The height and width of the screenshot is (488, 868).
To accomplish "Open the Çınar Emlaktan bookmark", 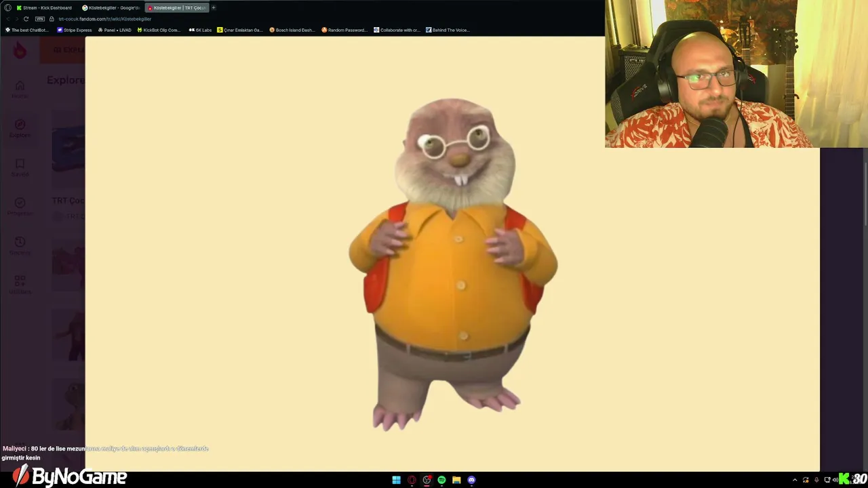I will 240,30.
